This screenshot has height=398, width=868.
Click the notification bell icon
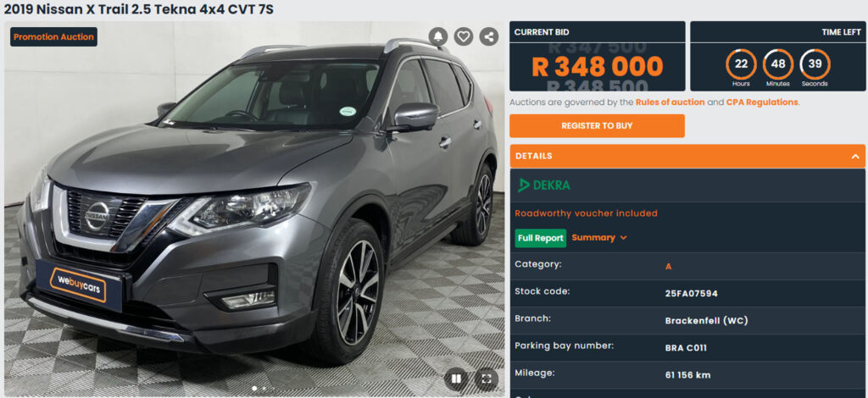pyautogui.click(x=438, y=37)
